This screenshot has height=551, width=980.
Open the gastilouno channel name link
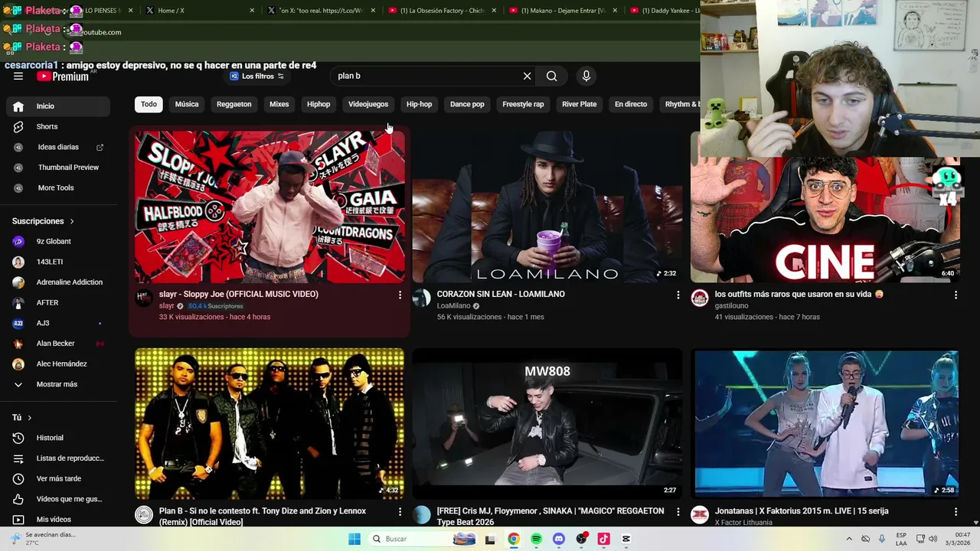[x=731, y=306]
